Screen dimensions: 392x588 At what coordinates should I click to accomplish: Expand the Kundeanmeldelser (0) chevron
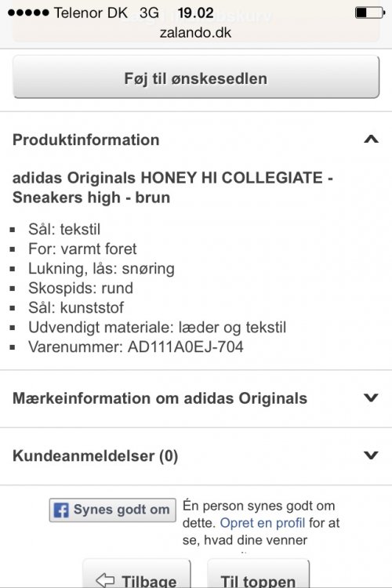coord(371,456)
